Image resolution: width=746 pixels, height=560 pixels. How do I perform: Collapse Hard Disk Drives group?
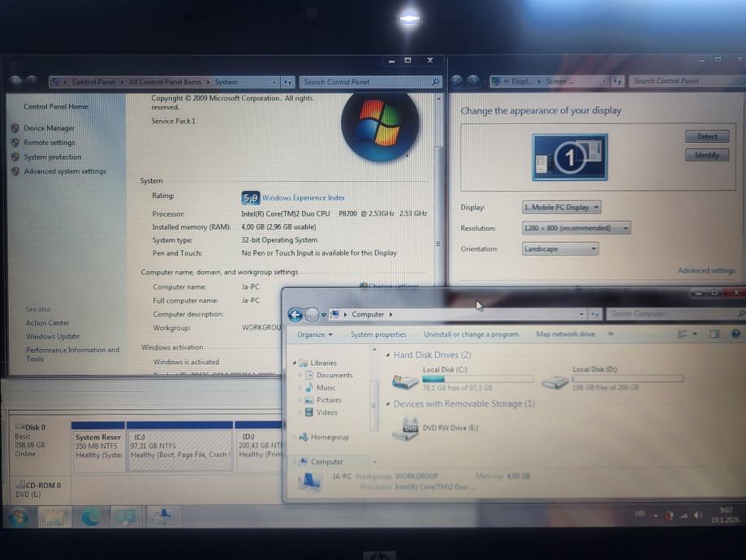pyautogui.click(x=388, y=355)
